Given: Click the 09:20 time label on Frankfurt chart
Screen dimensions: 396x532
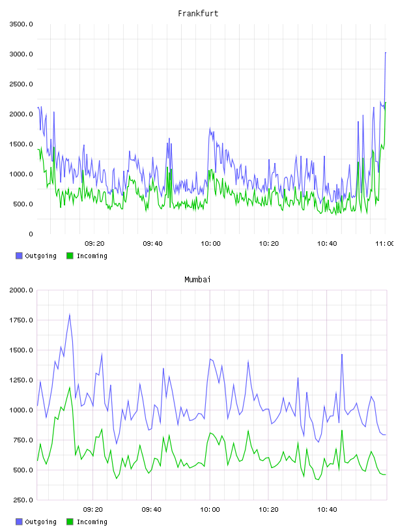Looking at the screenshot, I should [x=94, y=244].
